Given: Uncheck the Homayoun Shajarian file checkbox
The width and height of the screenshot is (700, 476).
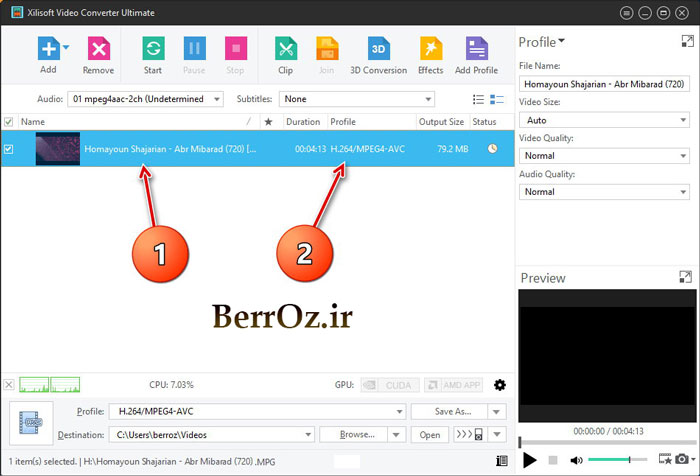Looking at the screenshot, I should (x=9, y=149).
